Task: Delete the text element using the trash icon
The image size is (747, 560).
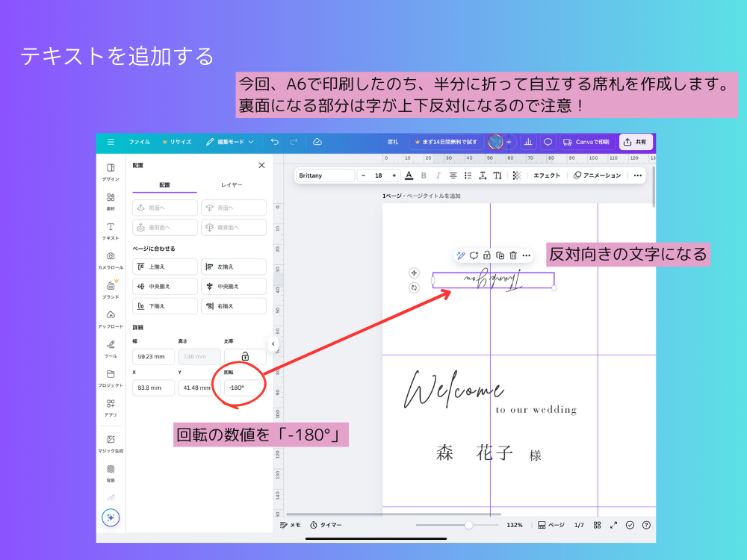Action: 513,255
